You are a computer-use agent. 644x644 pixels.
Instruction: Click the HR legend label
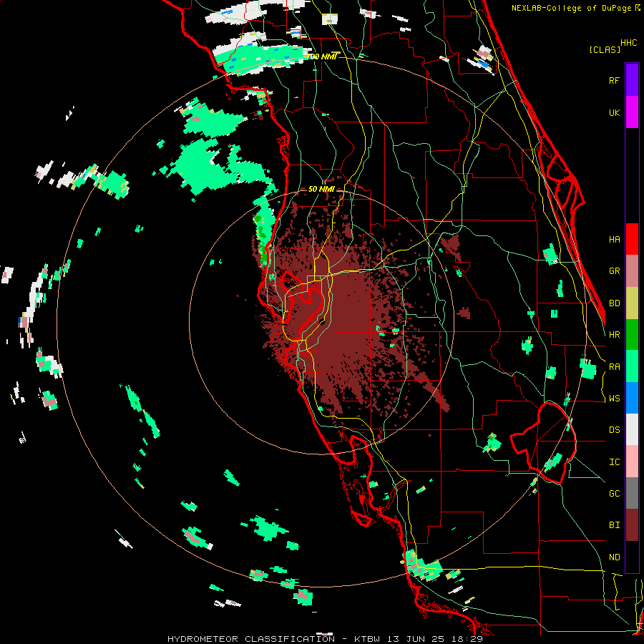tap(614, 334)
